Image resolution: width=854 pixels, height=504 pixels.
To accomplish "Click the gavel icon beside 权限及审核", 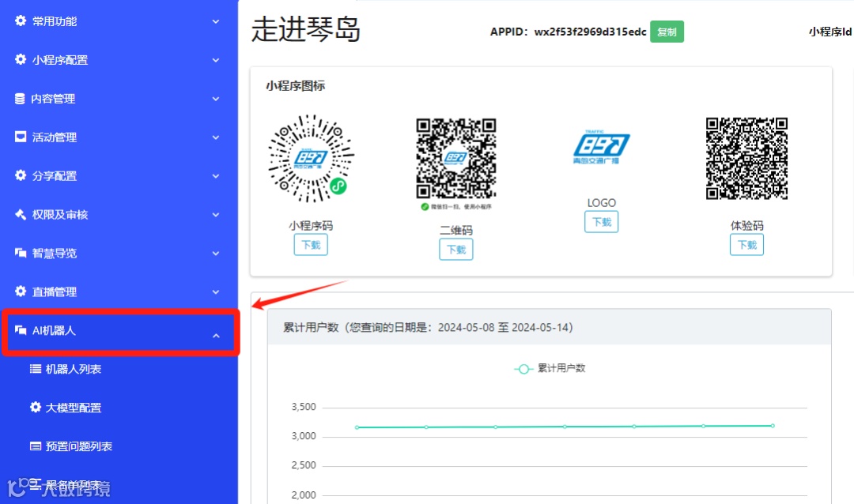I will pyautogui.click(x=20, y=214).
